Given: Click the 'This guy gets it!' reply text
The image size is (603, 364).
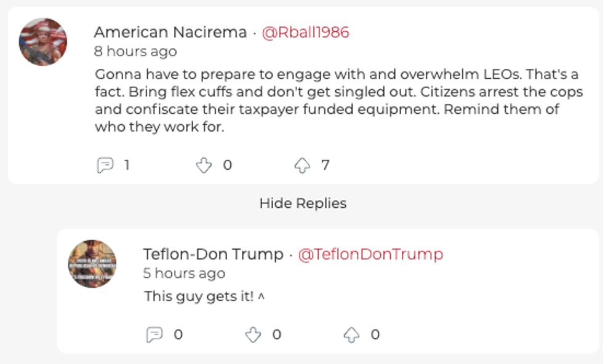Looking at the screenshot, I should coord(199,296).
